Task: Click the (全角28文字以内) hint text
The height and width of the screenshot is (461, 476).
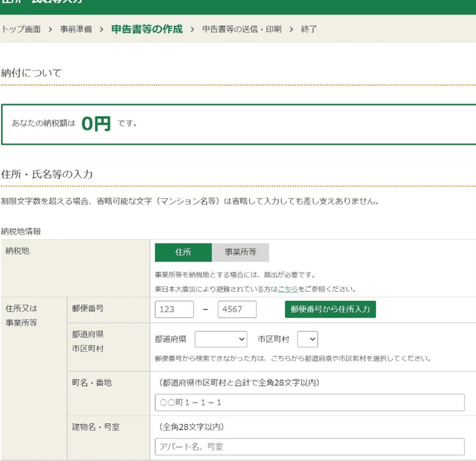Action: (x=191, y=427)
